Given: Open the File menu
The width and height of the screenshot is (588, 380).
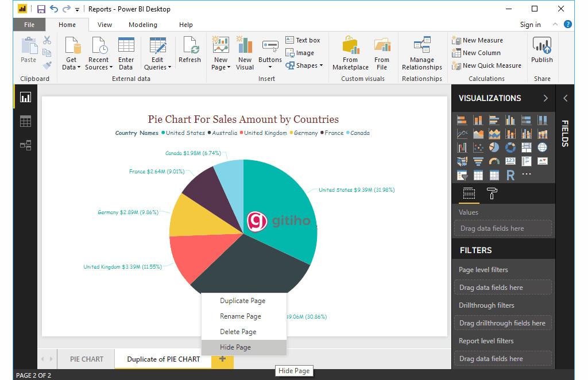Looking at the screenshot, I should pos(29,25).
